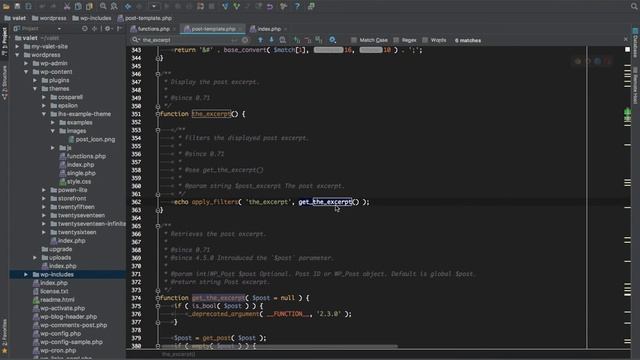The image size is (640, 360).
Task: Click Scroll from Source in Project panel
Action: [x=84, y=29]
